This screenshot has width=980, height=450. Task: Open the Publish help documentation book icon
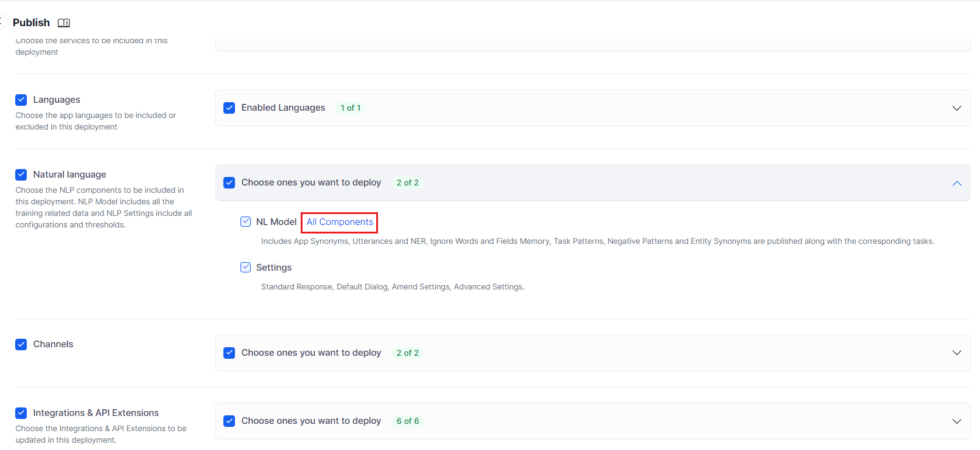[x=64, y=23]
